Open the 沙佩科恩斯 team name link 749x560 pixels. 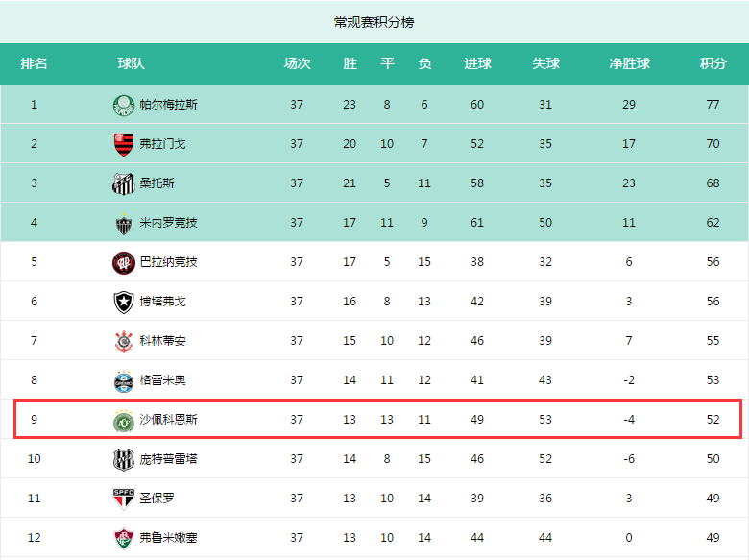(x=168, y=420)
